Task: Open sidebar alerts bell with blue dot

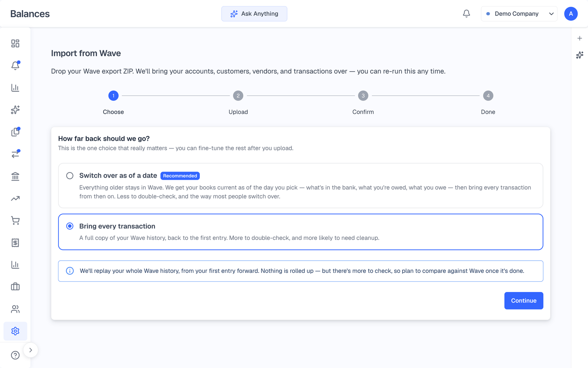Action: (15, 65)
